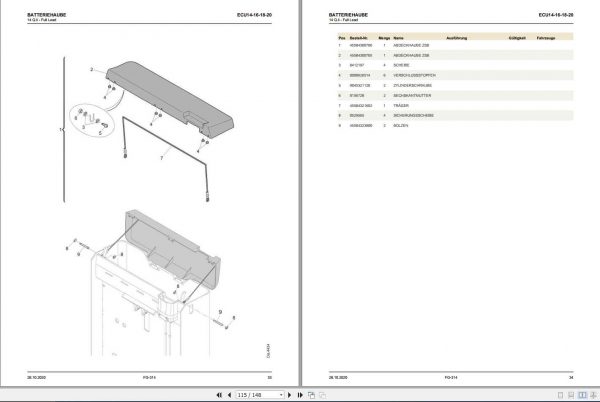Click the BATTERIEHAUBE heading on right page
Viewport: 600px width, 402px height.
(348, 15)
